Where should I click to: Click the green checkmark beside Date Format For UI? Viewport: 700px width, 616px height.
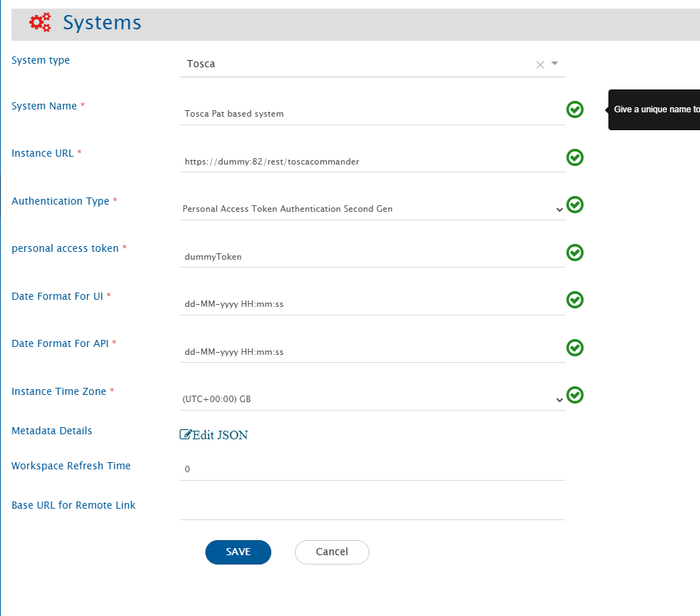click(x=575, y=300)
